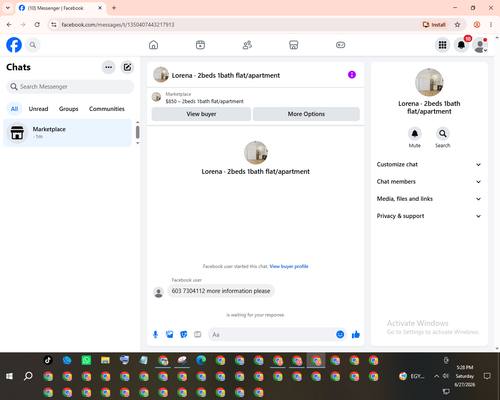Open the Chrome profile avatar button
500x400 pixels.
tap(477, 25)
